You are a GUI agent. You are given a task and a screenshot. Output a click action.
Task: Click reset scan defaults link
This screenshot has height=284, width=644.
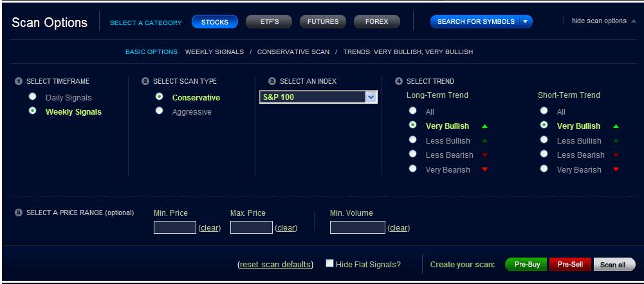click(275, 264)
